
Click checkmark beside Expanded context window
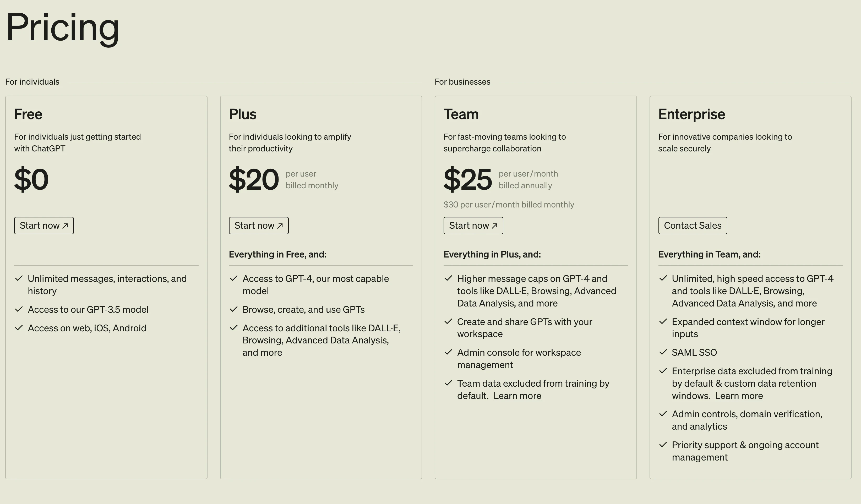[663, 321]
